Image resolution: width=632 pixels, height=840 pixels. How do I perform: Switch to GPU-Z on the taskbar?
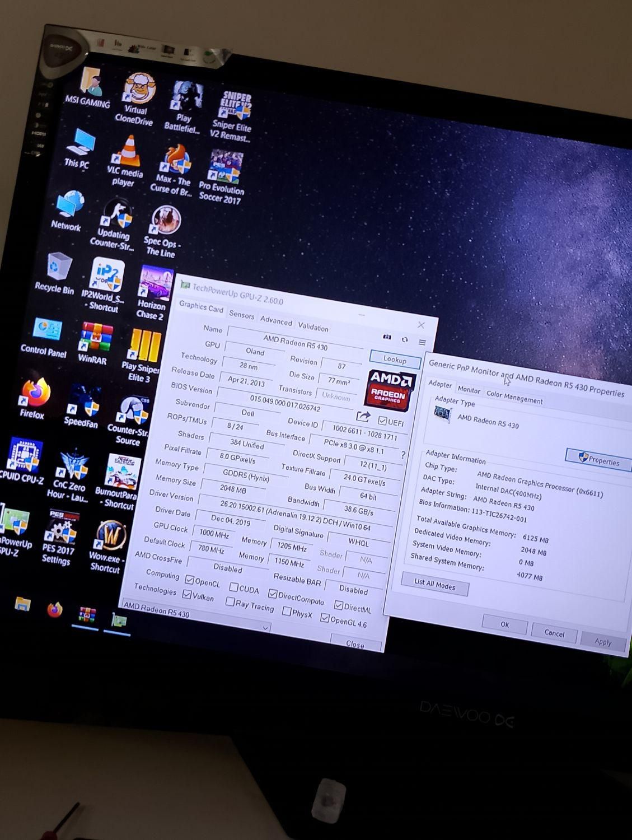[x=119, y=620]
